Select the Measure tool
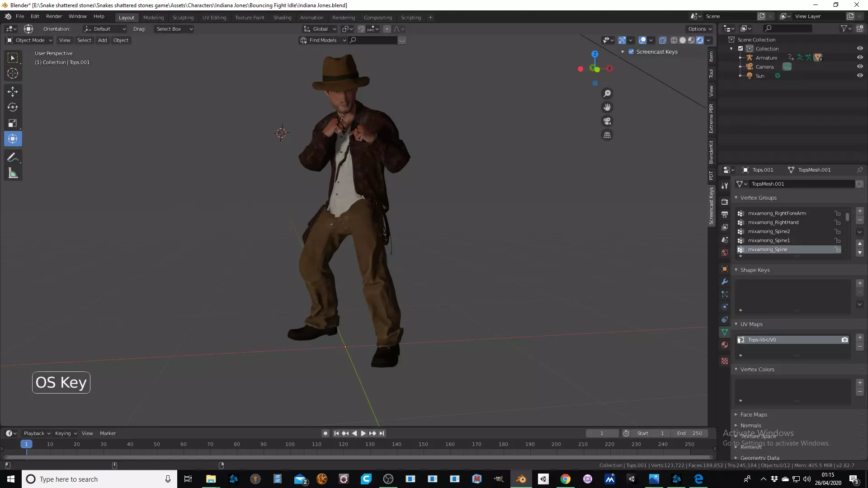The height and width of the screenshot is (488, 868). [13, 174]
